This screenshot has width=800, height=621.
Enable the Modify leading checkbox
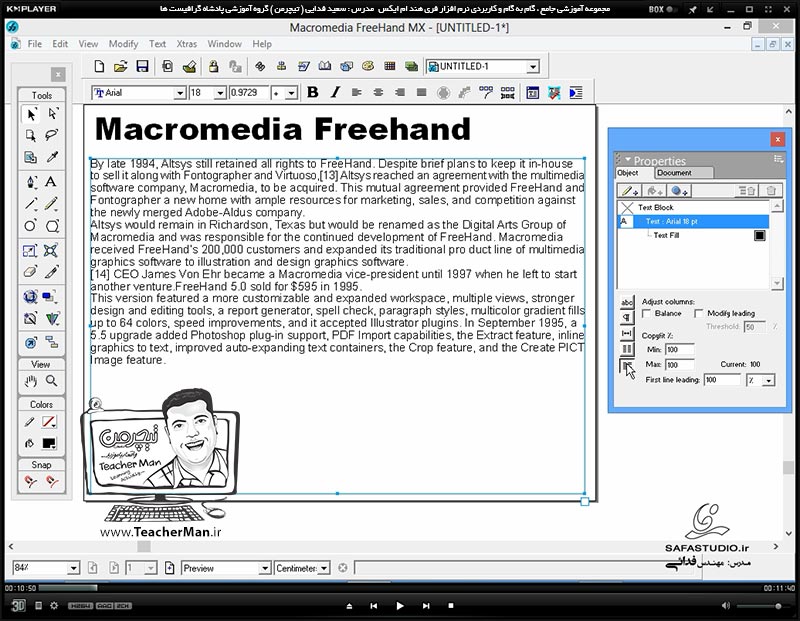[x=698, y=313]
